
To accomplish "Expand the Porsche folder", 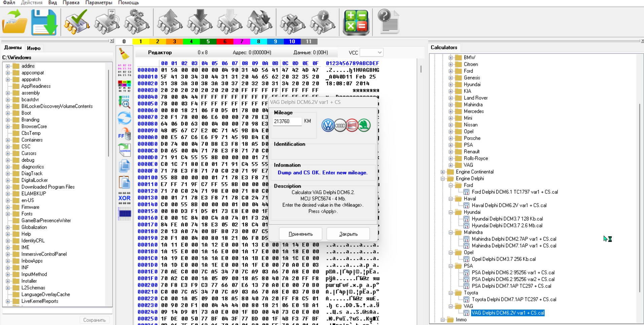I will point(451,138).
